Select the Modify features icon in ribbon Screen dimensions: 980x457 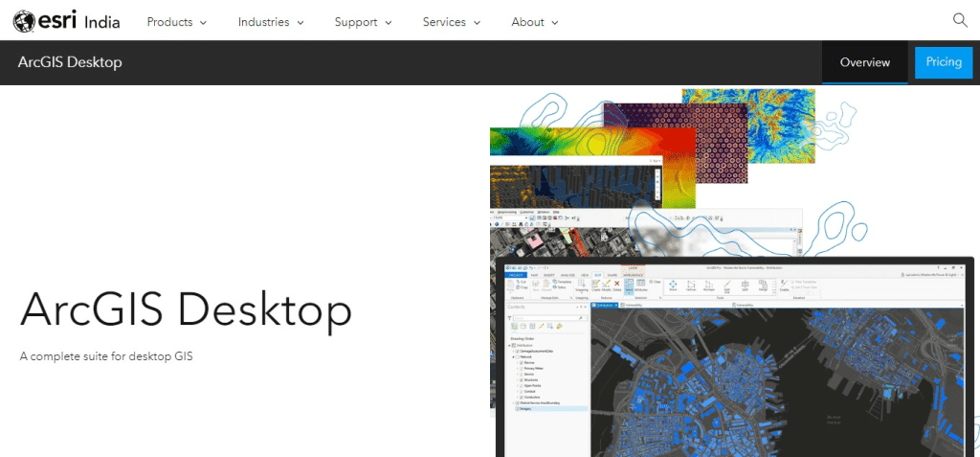tap(606, 285)
